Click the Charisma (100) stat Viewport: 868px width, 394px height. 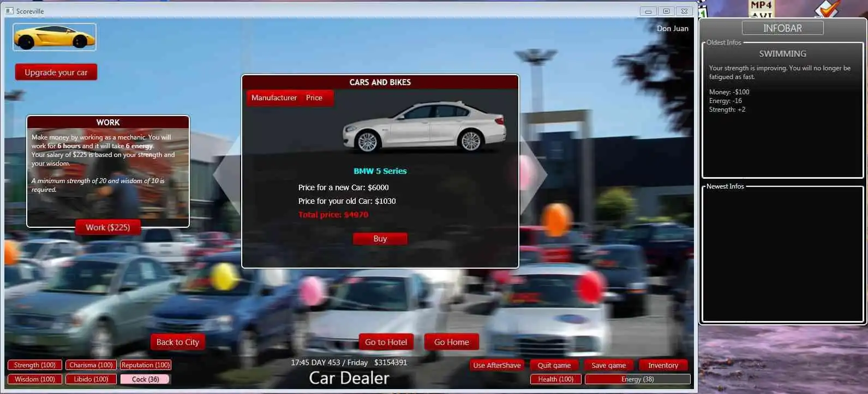[x=91, y=365]
